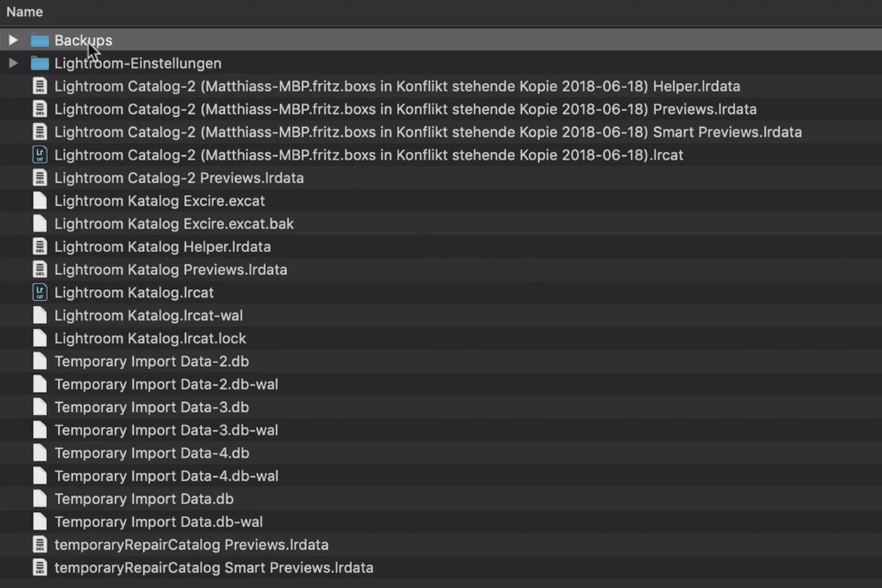The width and height of the screenshot is (882, 588).
Task: Click icon of Lightroom Katalog Helper.lrdata
Action: [40, 246]
